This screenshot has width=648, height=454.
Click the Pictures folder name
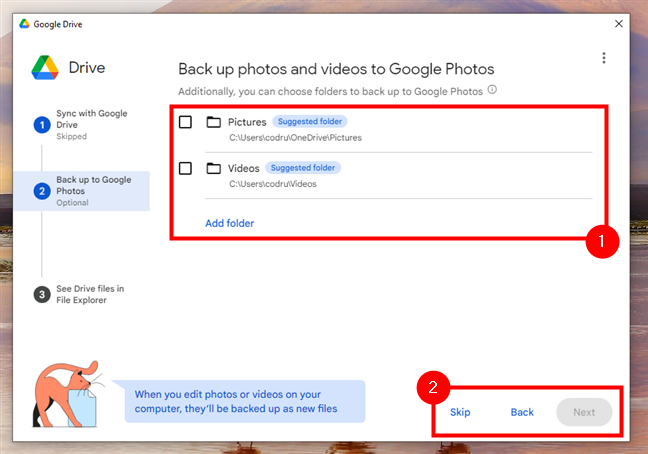[x=247, y=122]
